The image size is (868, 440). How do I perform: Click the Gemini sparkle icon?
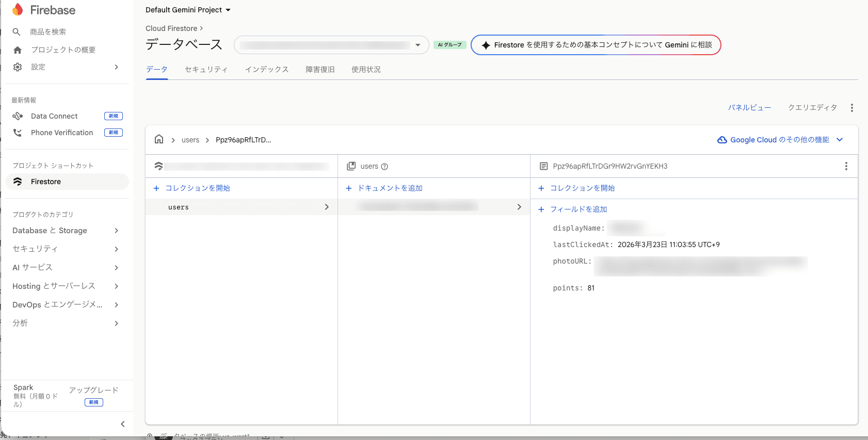click(486, 45)
